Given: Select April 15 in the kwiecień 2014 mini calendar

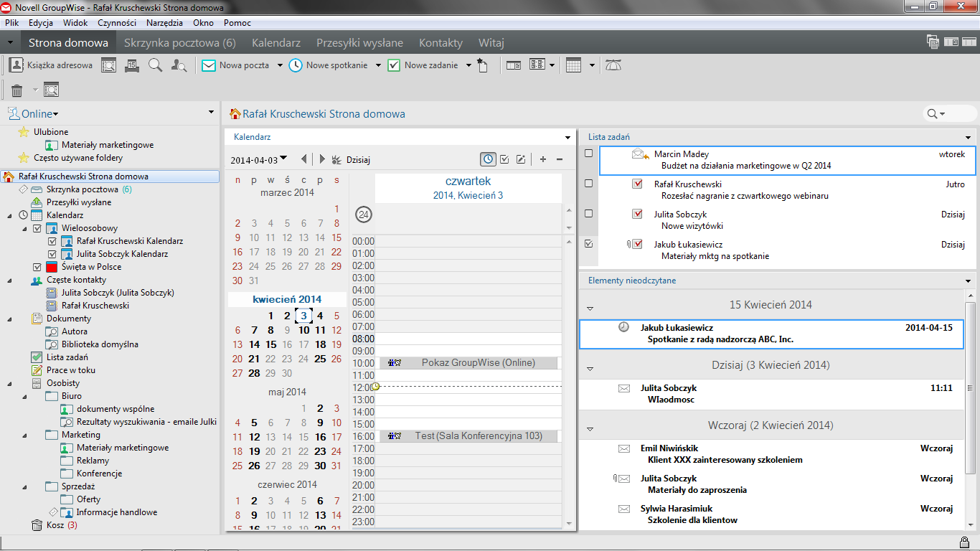Looking at the screenshot, I should pyautogui.click(x=270, y=344).
